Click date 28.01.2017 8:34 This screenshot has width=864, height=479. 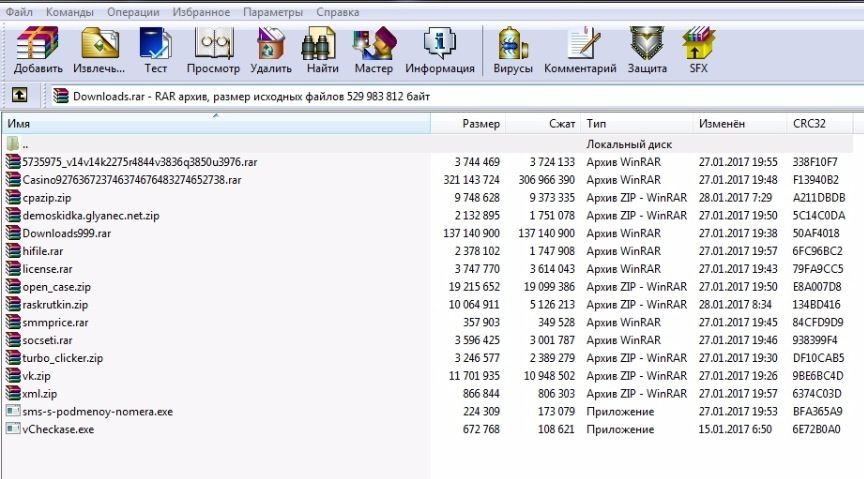(x=735, y=304)
